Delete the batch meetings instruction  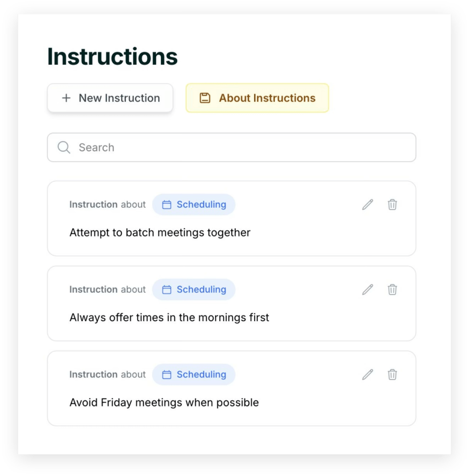pyautogui.click(x=392, y=205)
